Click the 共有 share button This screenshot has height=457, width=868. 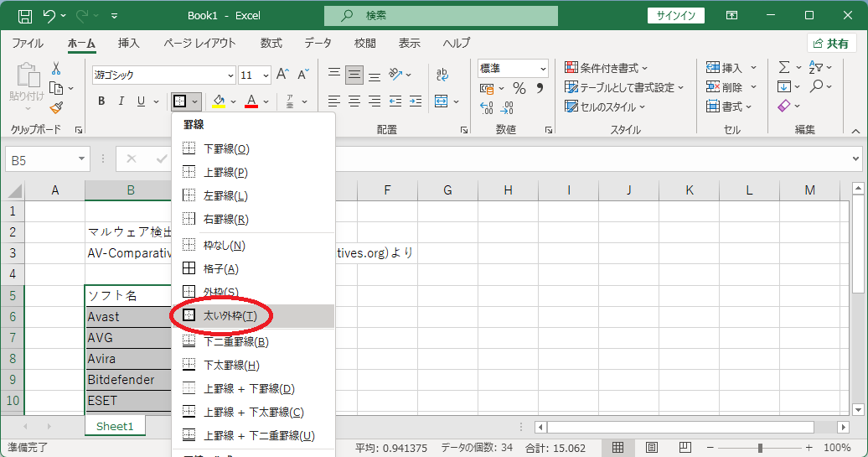831,44
